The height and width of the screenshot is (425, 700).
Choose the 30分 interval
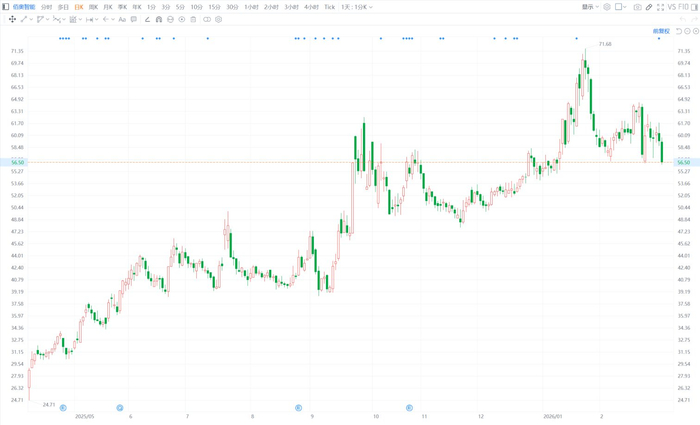click(x=232, y=7)
